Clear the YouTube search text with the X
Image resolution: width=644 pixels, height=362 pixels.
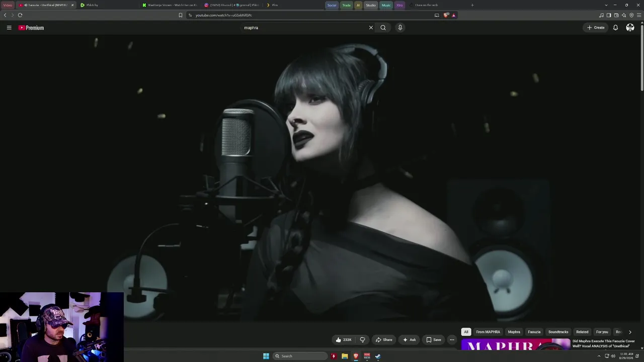pos(371,28)
